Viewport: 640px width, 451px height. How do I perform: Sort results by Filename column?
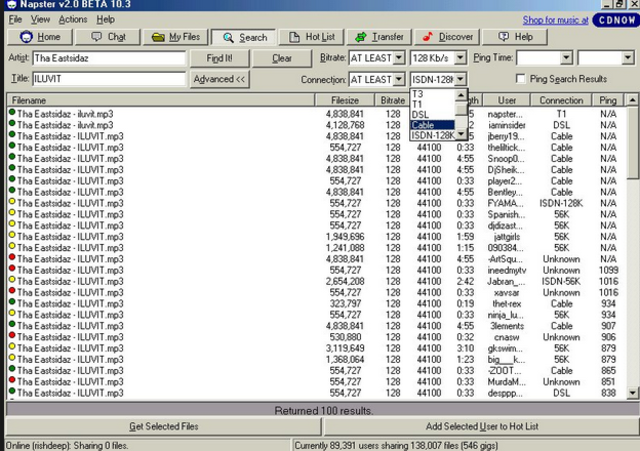[160, 100]
